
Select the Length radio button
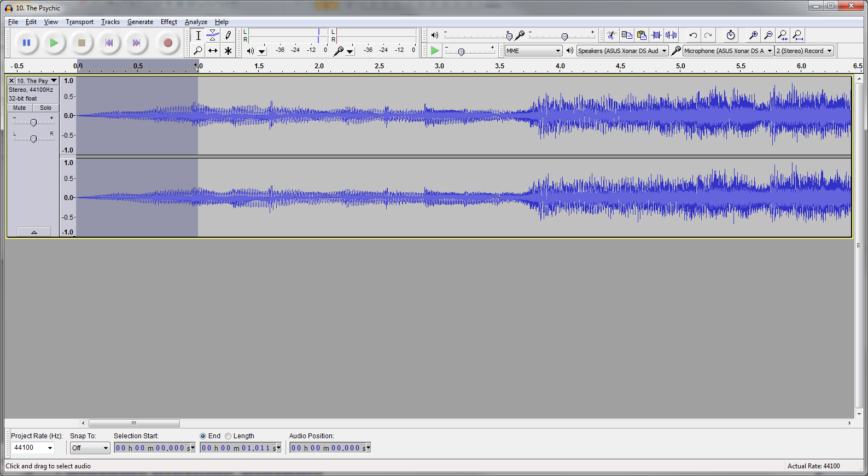point(228,436)
